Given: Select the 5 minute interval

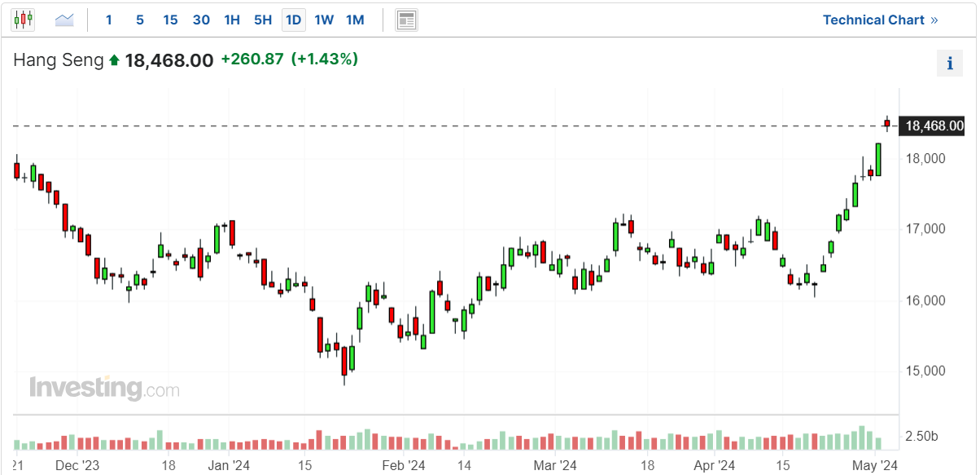Looking at the screenshot, I should coord(139,20).
